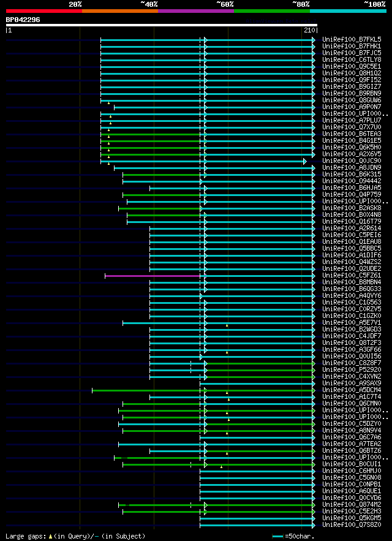Select the UniRef100_B9RBN9 label
392x541 pixels.
click(352, 93)
